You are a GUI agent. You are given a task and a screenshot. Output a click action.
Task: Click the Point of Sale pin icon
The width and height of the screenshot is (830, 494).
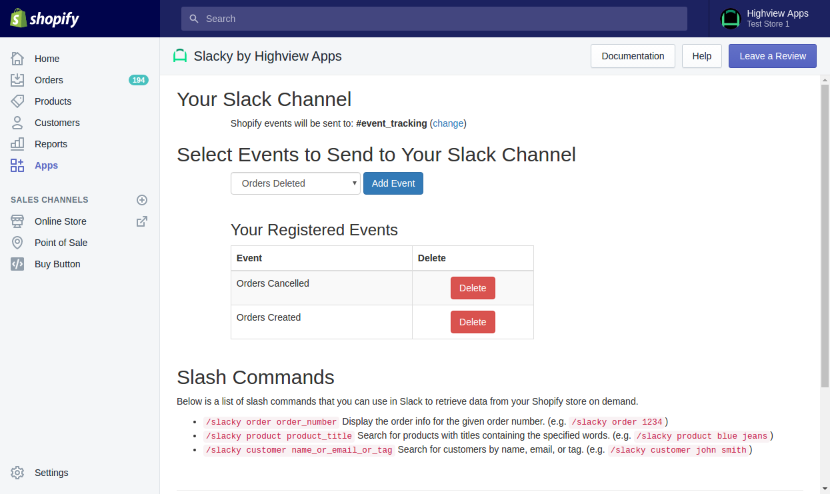(x=17, y=242)
